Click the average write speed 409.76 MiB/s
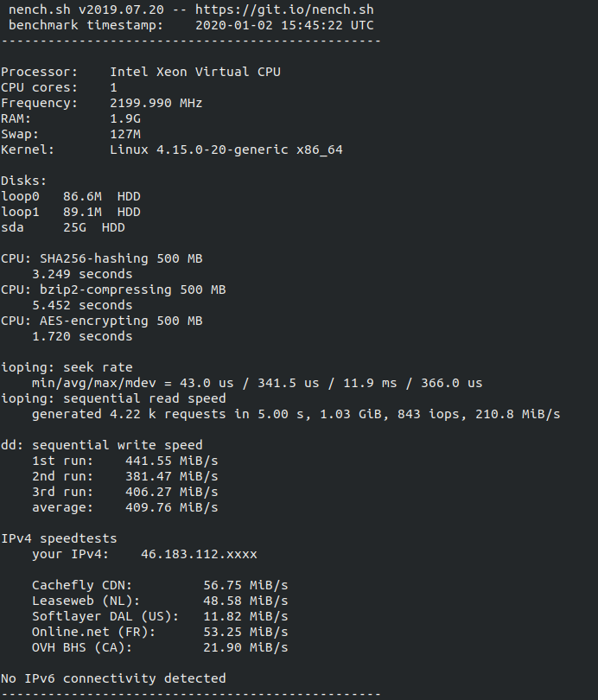 point(171,507)
